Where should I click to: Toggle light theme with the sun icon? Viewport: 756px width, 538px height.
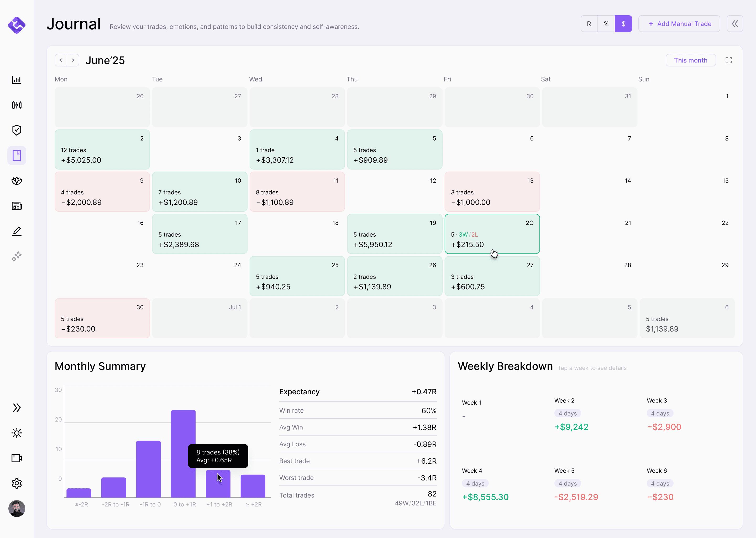[17, 433]
